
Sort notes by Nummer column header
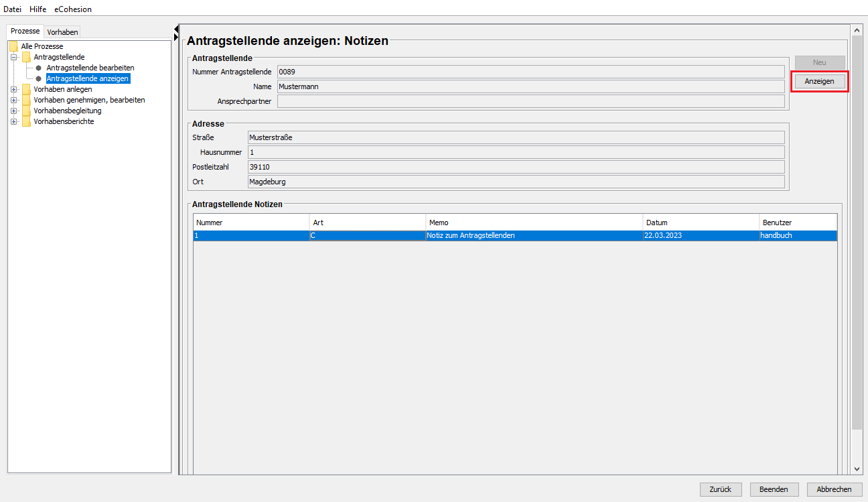252,223
